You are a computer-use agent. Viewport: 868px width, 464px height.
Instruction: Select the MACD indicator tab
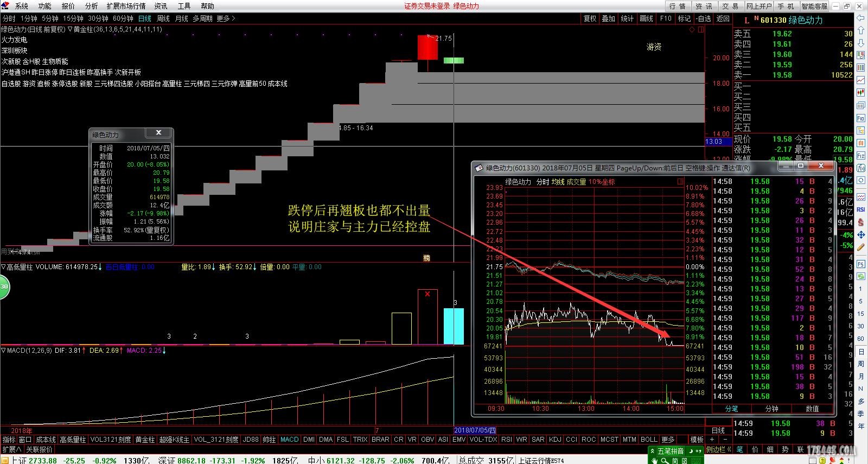[290, 440]
